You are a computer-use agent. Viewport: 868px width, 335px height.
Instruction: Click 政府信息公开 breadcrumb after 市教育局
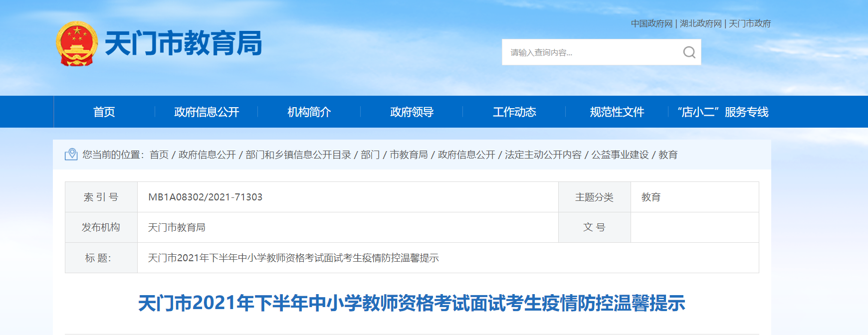(x=466, y=155)
